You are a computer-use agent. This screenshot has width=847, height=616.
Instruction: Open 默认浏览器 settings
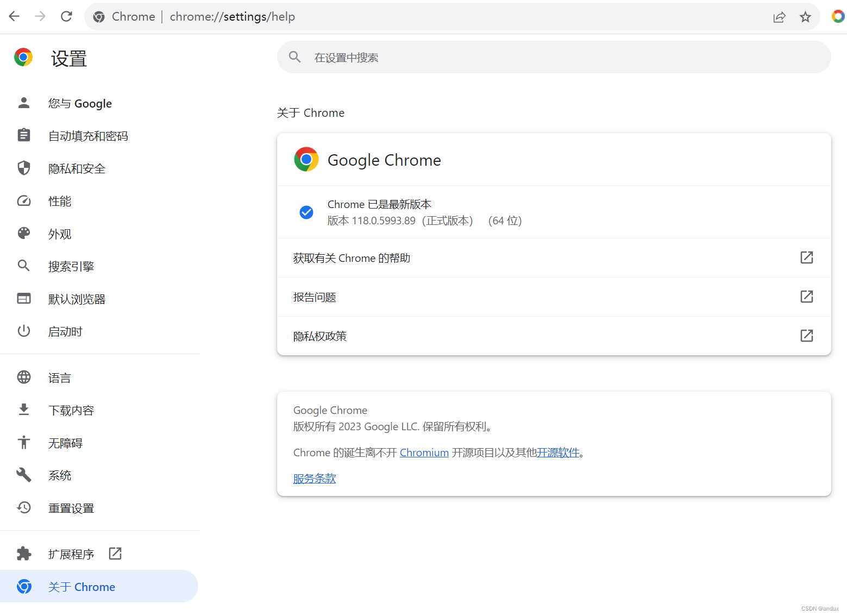[100, 299]
